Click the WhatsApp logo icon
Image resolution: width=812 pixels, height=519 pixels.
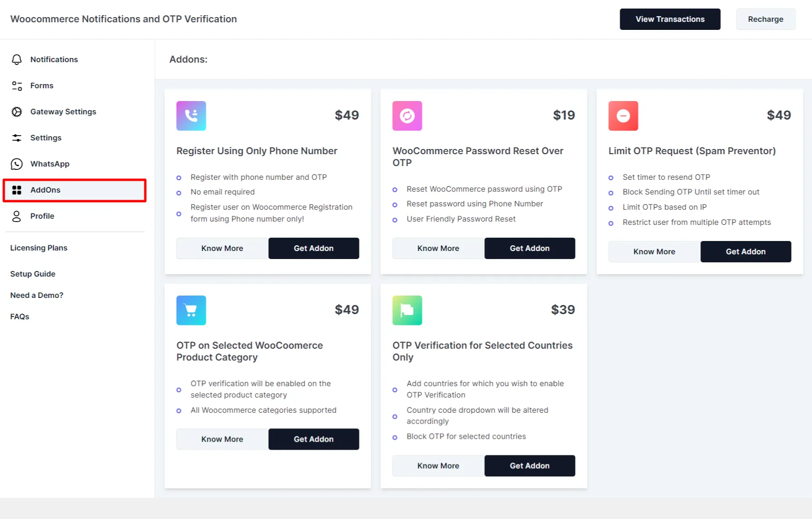17,164
